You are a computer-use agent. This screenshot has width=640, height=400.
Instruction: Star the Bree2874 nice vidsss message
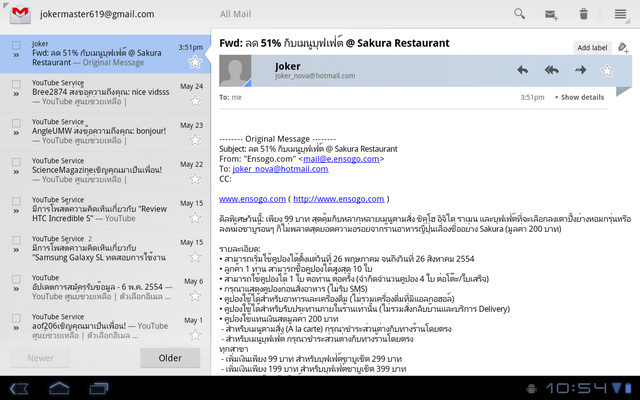click(195, 101)
